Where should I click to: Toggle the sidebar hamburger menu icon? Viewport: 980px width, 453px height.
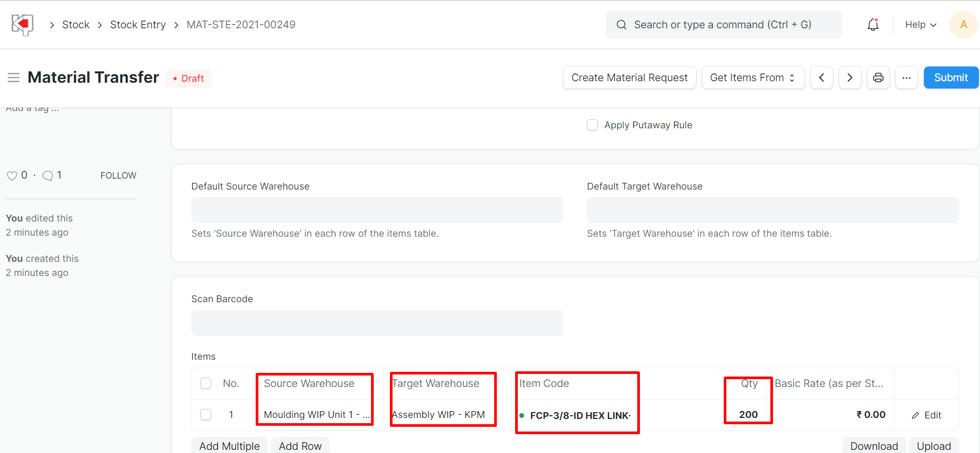pos(14,78)
